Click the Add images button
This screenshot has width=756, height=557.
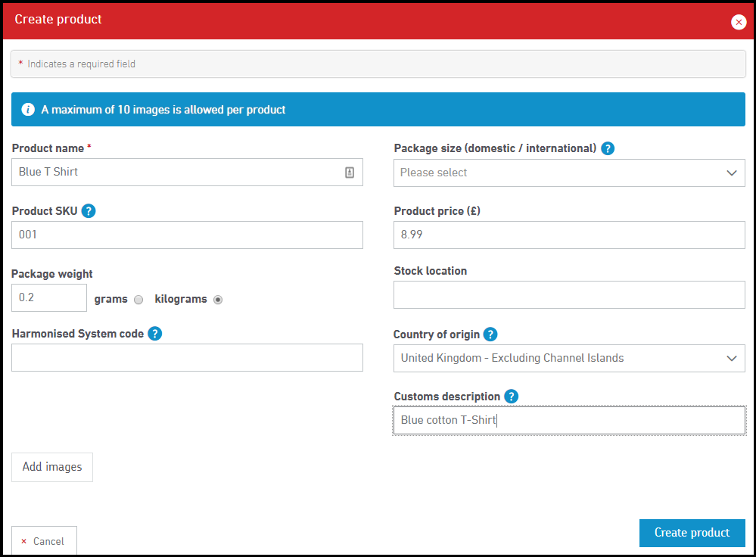pos(52,467)
